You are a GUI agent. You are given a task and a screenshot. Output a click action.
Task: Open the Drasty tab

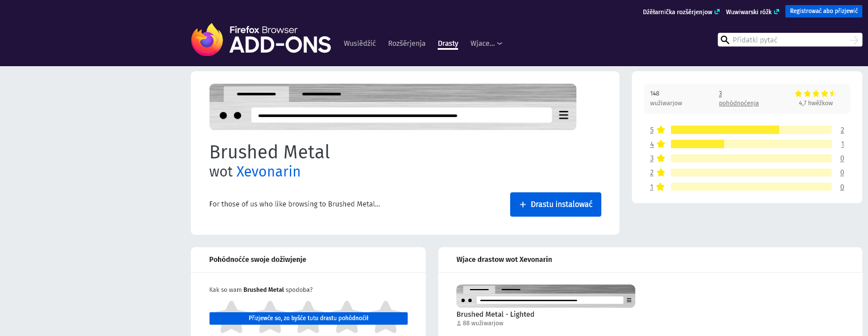(x=448, y=44)
